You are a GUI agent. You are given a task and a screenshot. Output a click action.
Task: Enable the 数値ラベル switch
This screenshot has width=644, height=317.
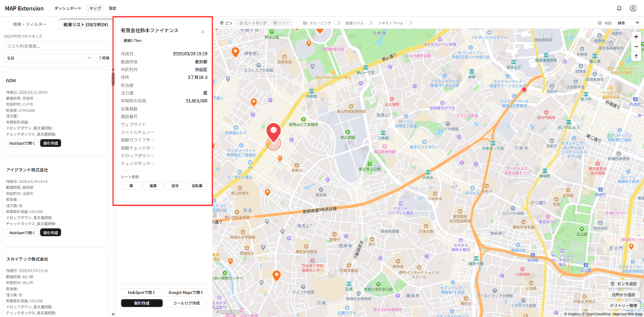369,23
